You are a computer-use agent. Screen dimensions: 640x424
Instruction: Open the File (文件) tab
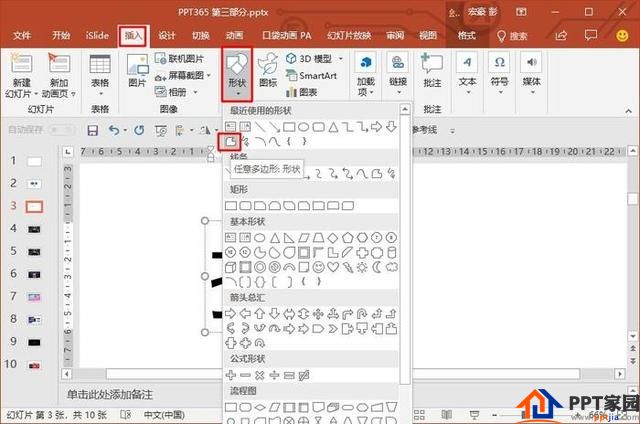pyautogui.click(x=22, y=36)
